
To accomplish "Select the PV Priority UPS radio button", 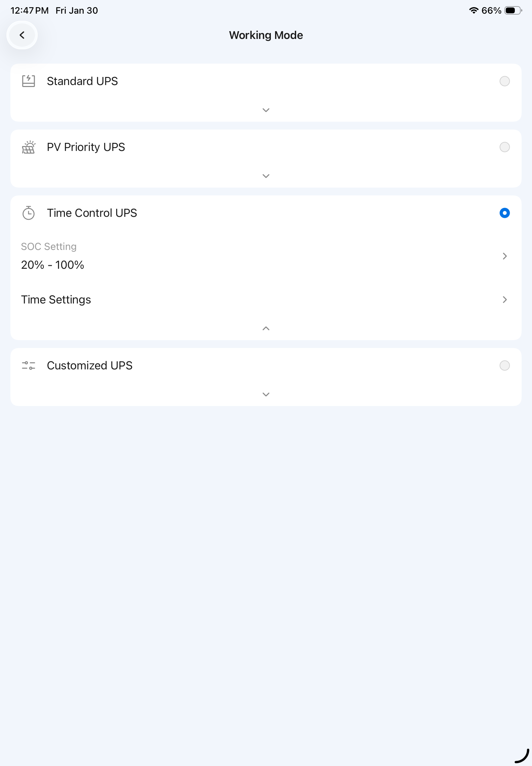I will 504,147.
